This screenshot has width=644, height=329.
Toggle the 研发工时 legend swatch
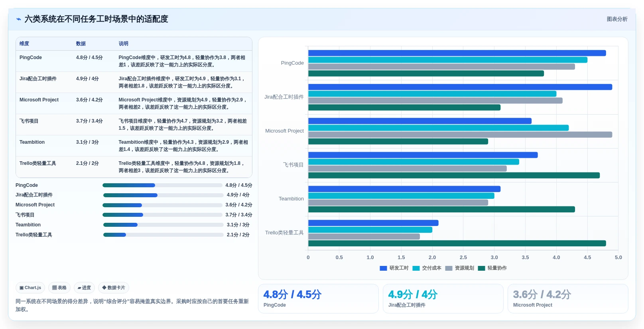[383, 268]
